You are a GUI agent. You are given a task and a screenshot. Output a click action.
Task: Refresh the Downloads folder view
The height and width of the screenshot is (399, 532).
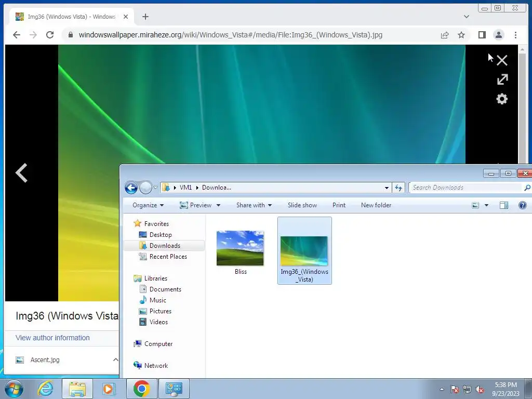398,188
